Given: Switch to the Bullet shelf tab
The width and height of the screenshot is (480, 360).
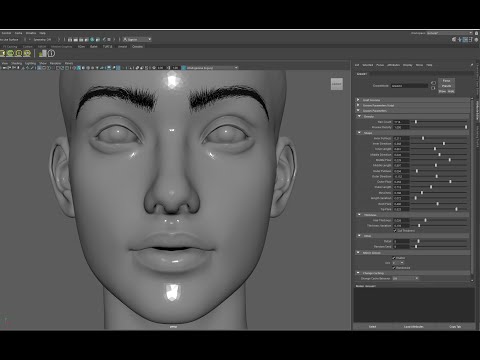Looking at the screenshot, I should point(94,47).
